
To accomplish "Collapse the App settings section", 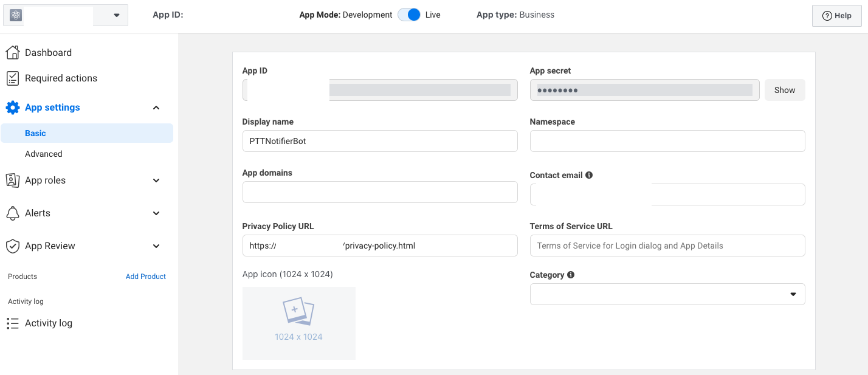I will tap(156, 108).
